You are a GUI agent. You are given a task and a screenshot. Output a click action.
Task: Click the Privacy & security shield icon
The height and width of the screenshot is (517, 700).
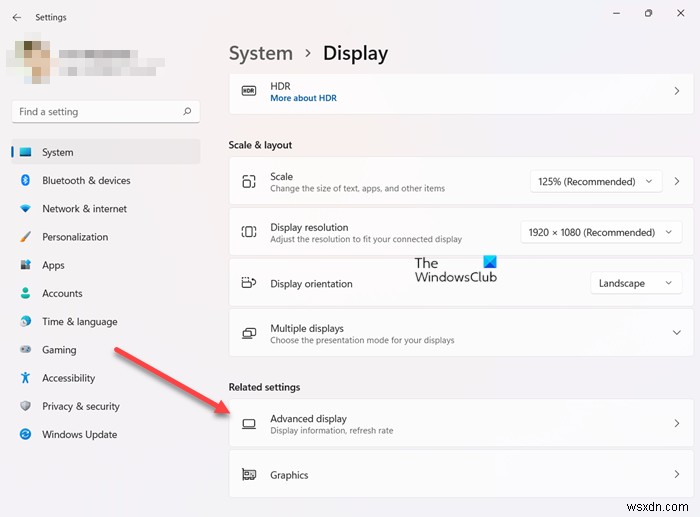25,406
